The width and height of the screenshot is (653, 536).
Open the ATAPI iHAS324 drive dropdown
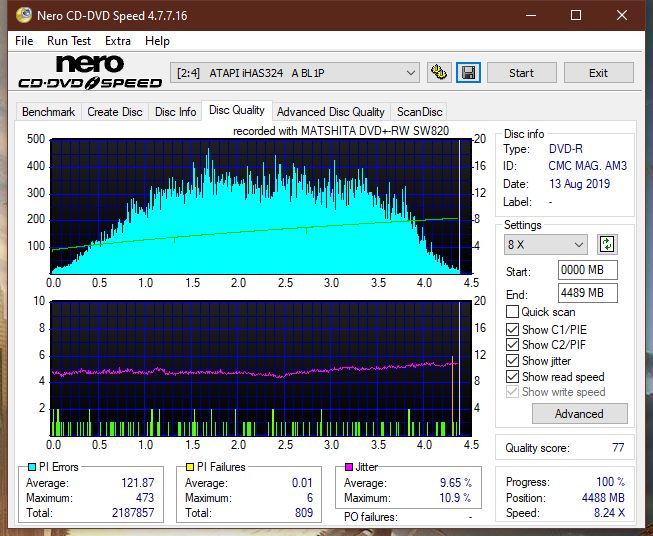(295, 73)
